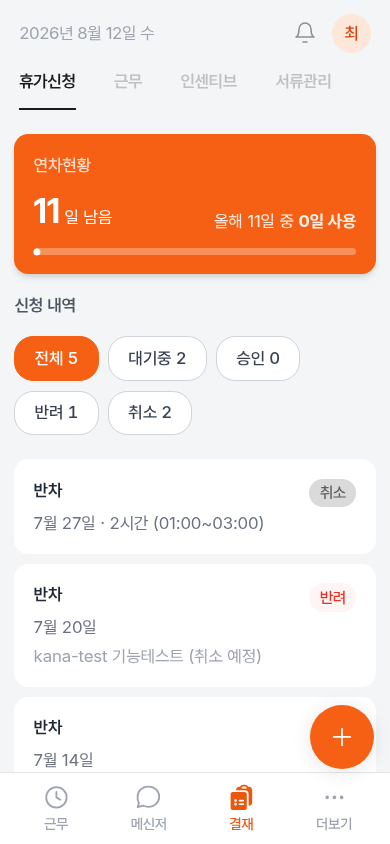
Task: Open the 최 profile avatar
Action: click(x=351, y=33)
